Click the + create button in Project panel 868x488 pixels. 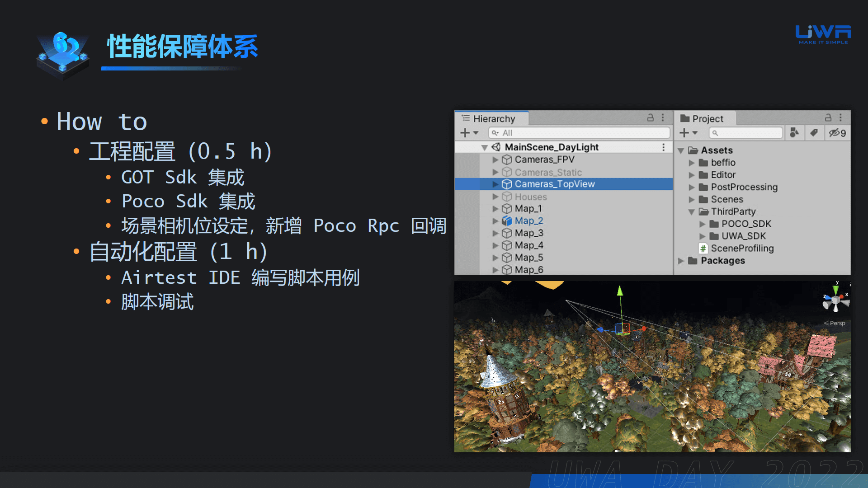[x=684, y=133]
